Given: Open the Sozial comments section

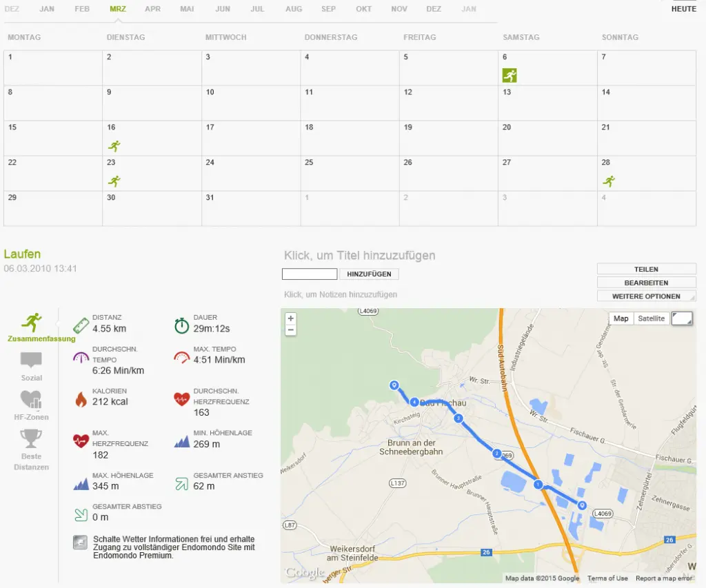Looking at the screenshot, I should 31,361.
